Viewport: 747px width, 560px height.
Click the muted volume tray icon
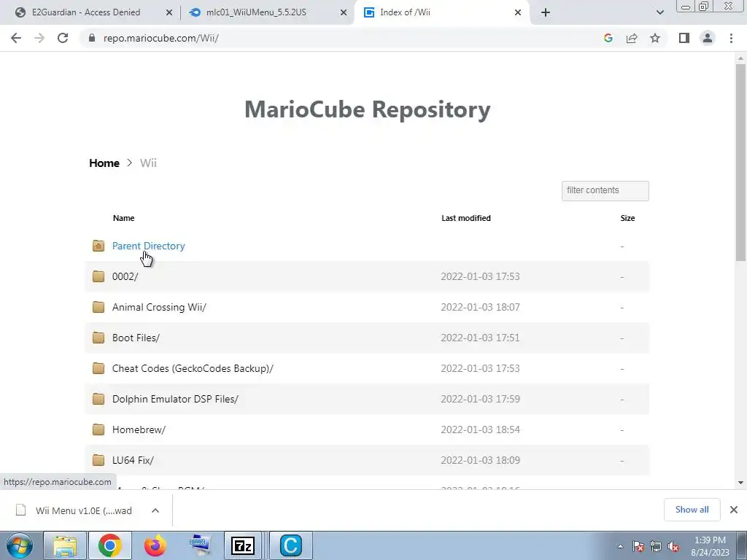(x=673, y=547)
